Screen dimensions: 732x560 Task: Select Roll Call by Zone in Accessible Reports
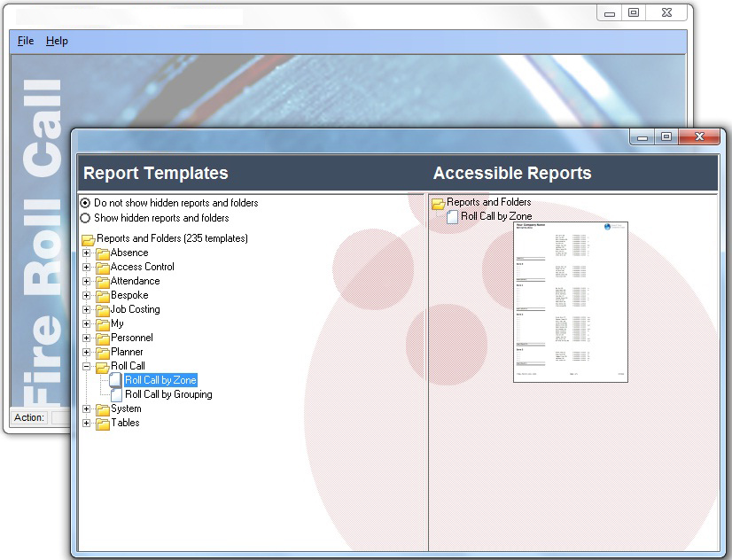coord(496,216)
